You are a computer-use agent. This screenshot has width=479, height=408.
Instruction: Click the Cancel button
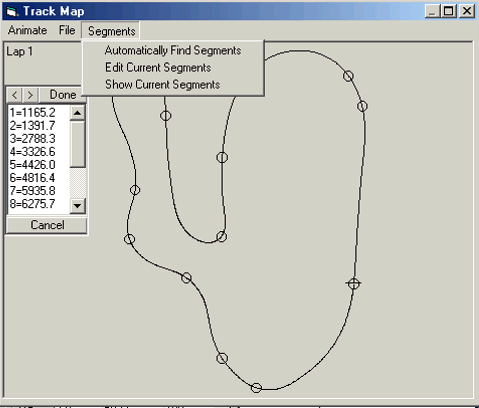pos(47,225)
